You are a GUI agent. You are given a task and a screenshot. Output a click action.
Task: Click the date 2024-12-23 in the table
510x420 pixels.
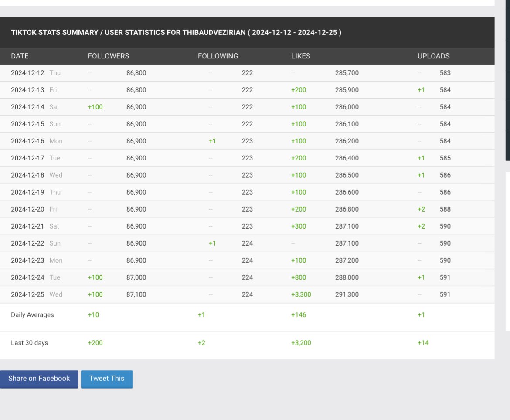click(x=27, y=260)
